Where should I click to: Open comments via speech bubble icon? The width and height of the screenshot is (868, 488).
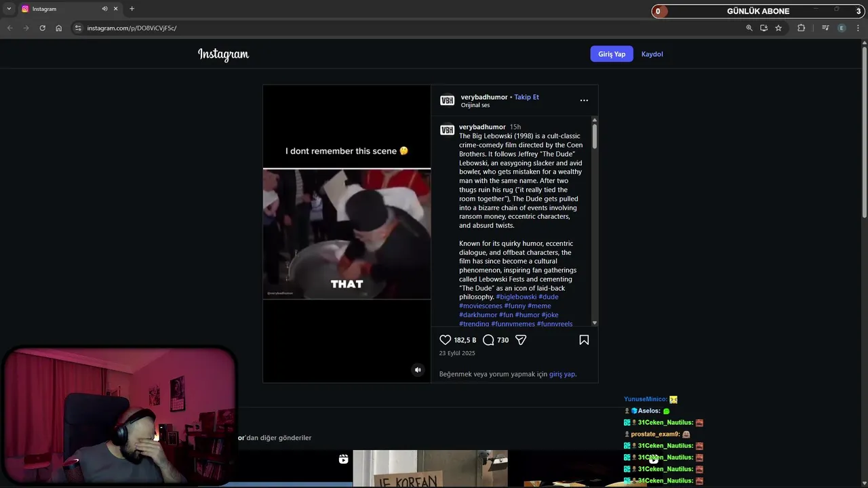(x=488, y=340)
